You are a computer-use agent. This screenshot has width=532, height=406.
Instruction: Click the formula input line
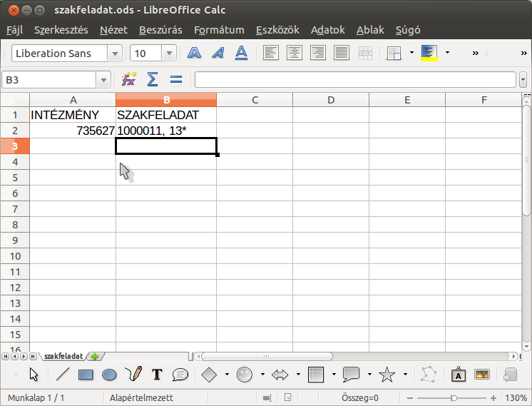click(x=355, y=80)
